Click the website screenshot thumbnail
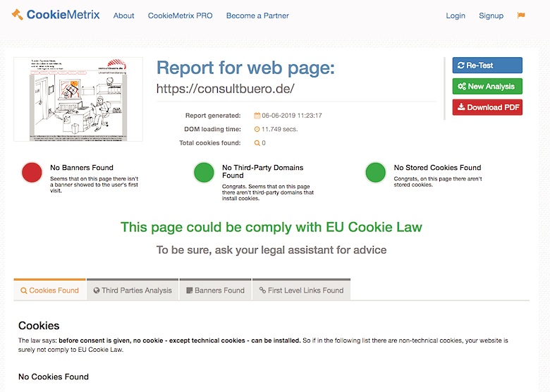This screenshot has height=392, width=550. [x=78, y=99]
